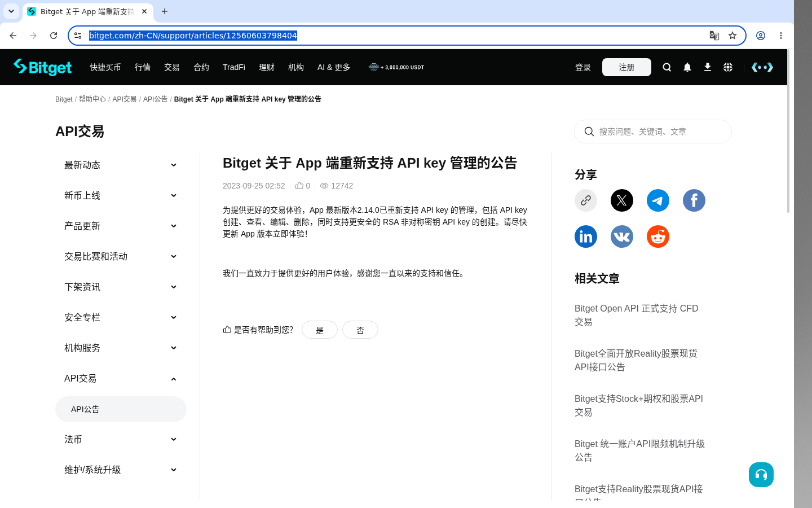Open TradFi in the top navigation
The height and width of the screenshot is (508, 812).
point(234,67)
